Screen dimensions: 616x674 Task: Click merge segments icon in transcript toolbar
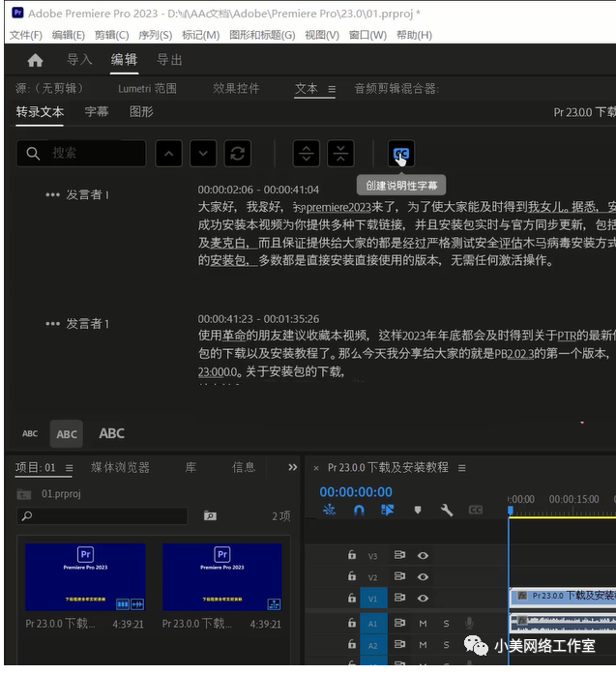click(x=340, y=154)
